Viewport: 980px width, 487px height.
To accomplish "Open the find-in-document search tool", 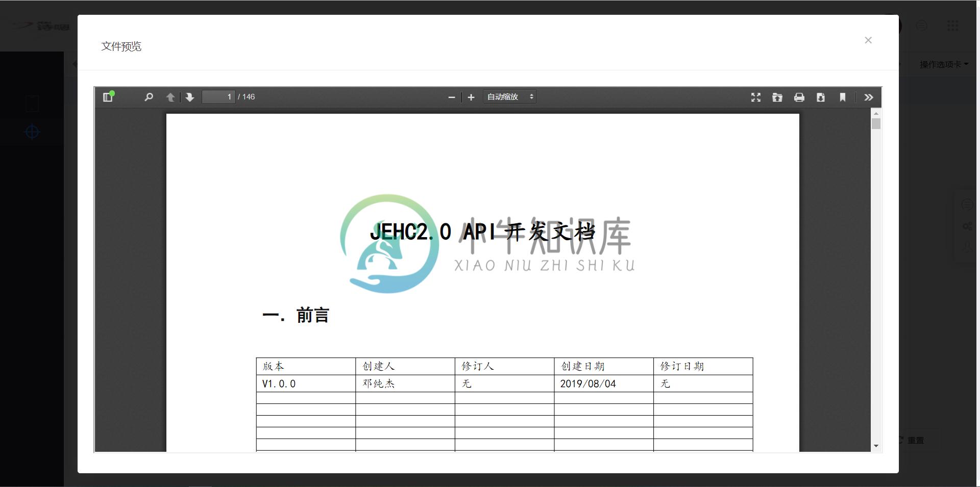I will pyautogui.click(x=149, y=97).
